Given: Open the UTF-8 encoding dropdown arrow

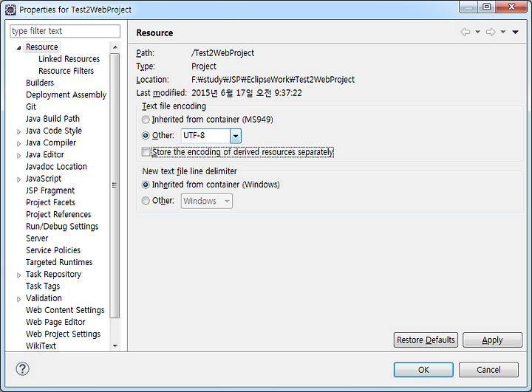Looking at the screenshot, I should coord(236,136).
